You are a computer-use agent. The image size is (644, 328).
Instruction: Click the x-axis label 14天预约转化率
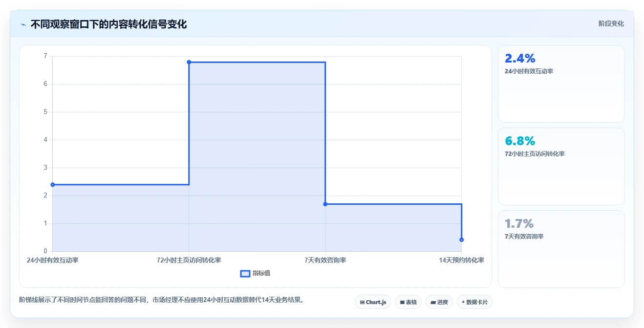(462, 260)
